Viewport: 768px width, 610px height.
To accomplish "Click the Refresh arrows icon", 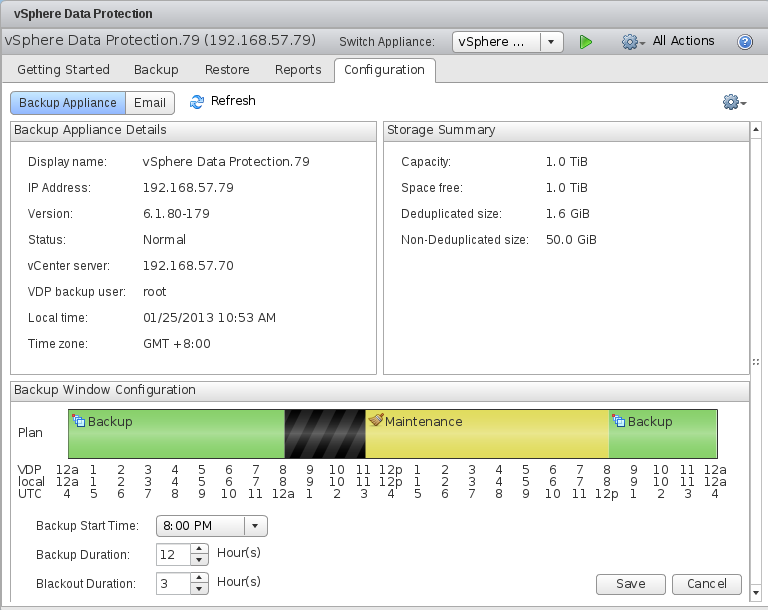I will click(197, 102).
